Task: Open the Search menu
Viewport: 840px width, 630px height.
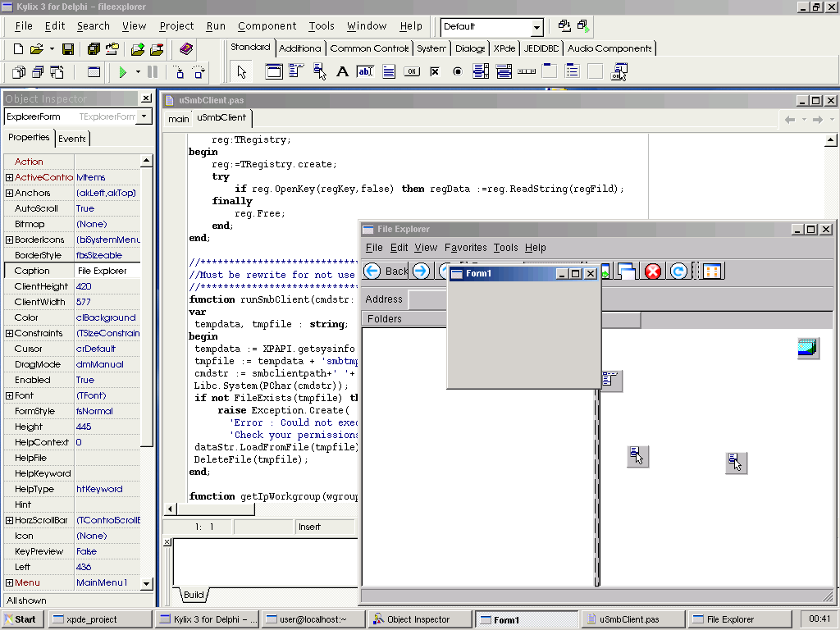Action: point(94,25)
